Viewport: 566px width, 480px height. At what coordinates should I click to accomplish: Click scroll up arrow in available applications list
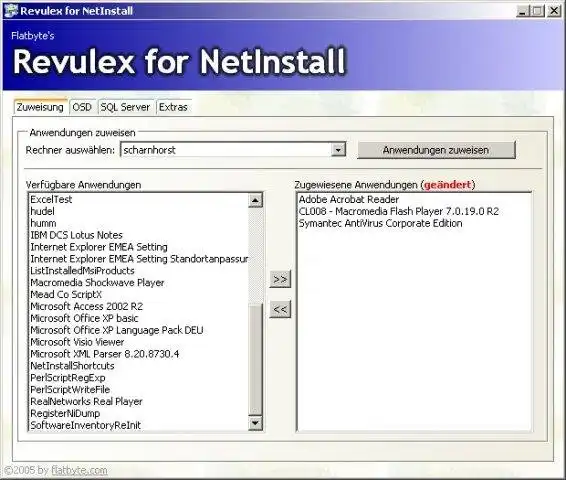(256, 200)
